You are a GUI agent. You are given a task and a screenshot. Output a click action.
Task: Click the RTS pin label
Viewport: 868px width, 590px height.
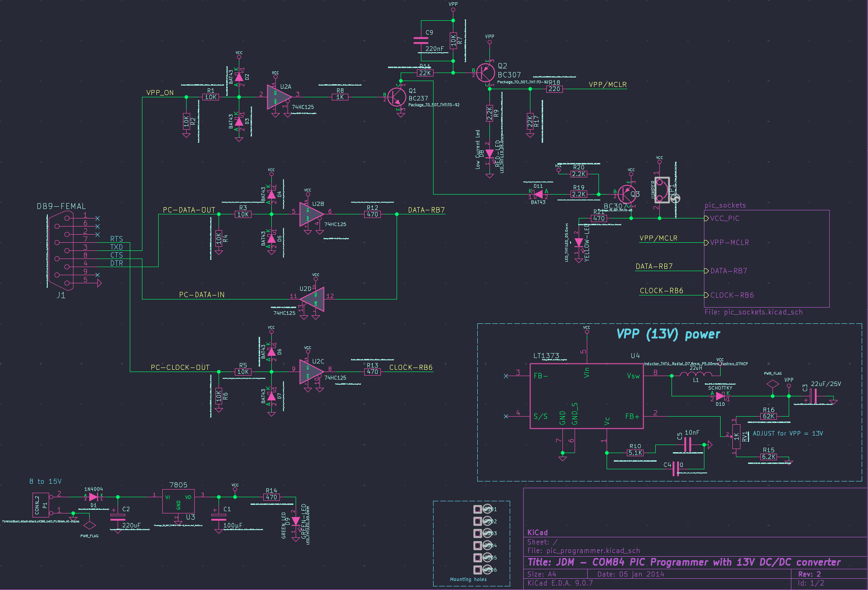(116, 239)
